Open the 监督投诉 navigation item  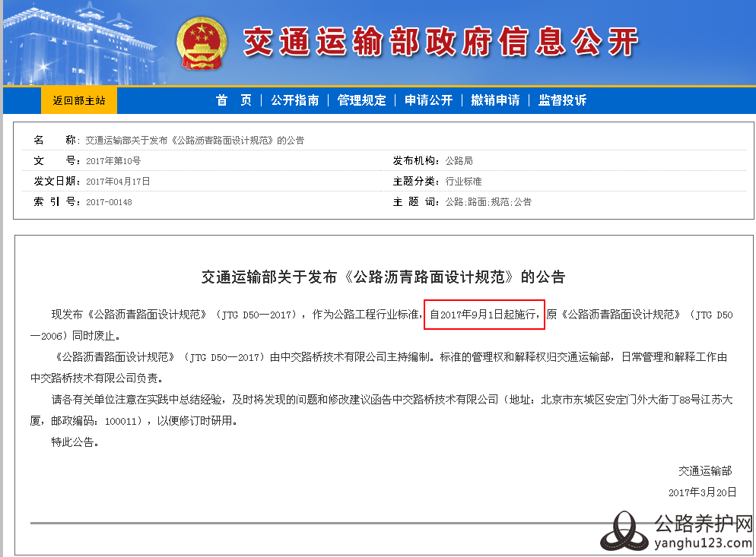tap(562, 100)
